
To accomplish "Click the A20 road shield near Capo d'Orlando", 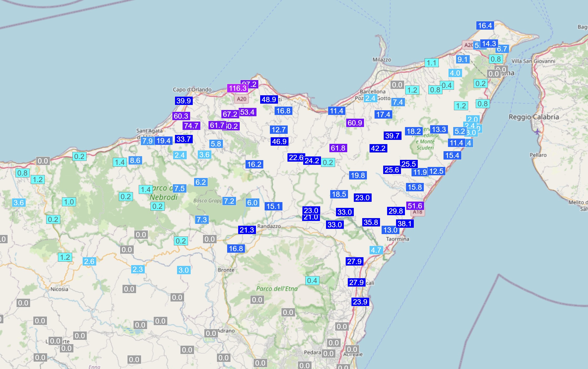I will [x=241, y=99].
